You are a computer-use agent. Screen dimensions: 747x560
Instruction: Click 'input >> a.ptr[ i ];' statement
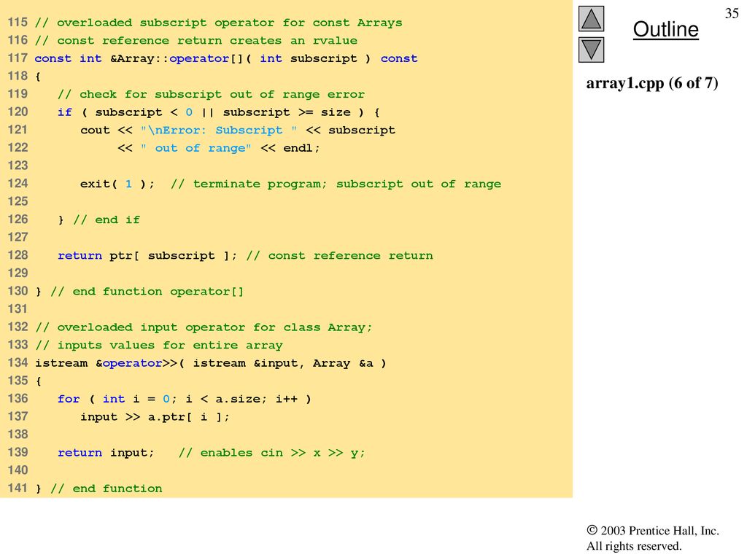click(155, 417)
